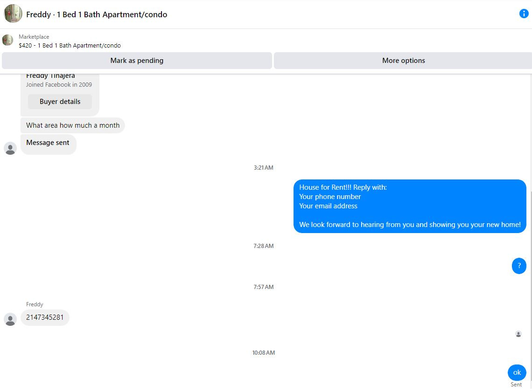Open Marketplace listing thumbnail
This screenshot has height=392, width=532.
(x=7, y=40)
